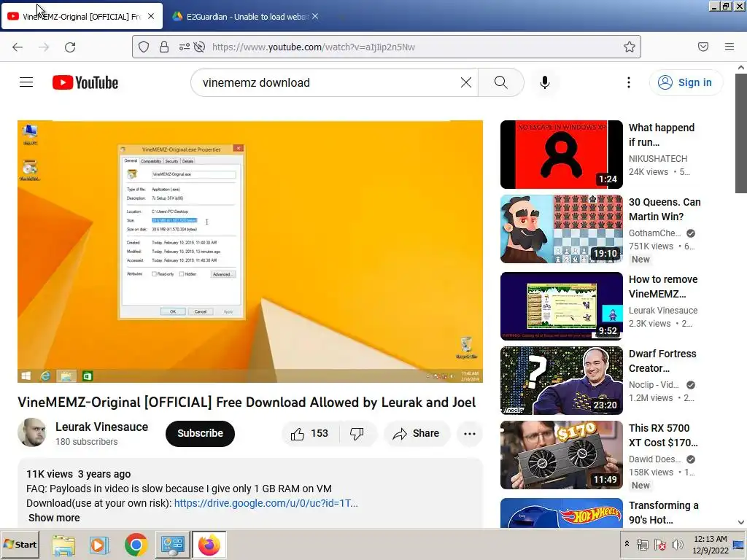The height and width of the screenshot is (560, 747).
Task: Clear the YouTube search text
Action: pos(466,82)
